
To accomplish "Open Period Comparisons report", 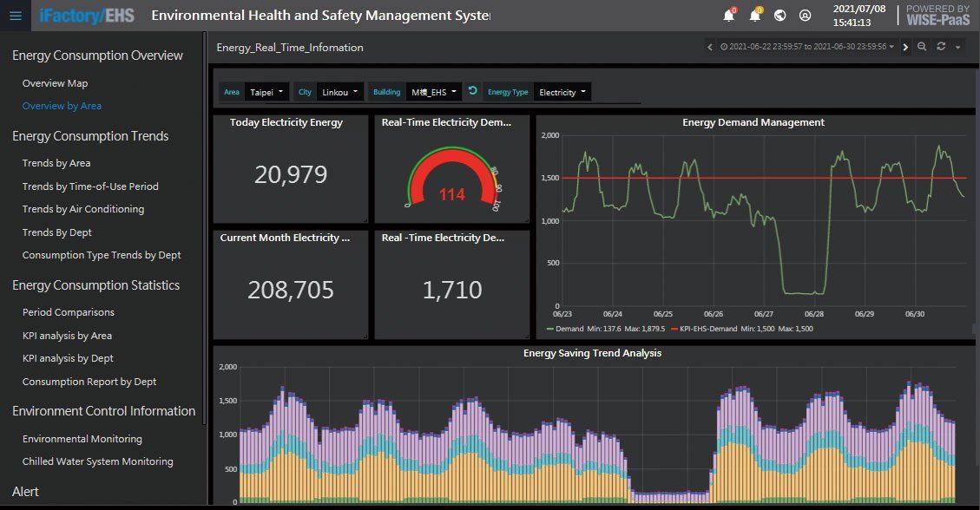I will 68,312.
